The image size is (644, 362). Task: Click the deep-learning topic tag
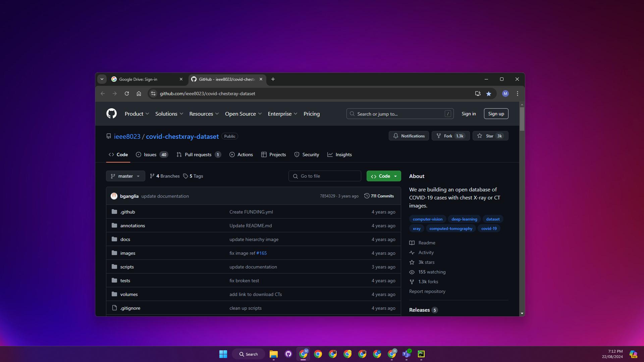pos(464,219)
